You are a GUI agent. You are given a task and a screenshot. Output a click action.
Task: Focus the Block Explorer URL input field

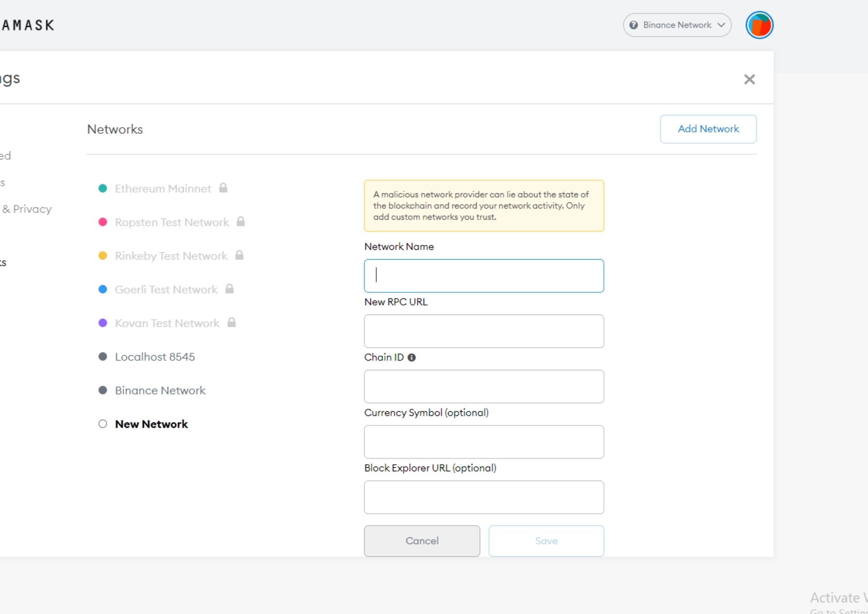484,497
